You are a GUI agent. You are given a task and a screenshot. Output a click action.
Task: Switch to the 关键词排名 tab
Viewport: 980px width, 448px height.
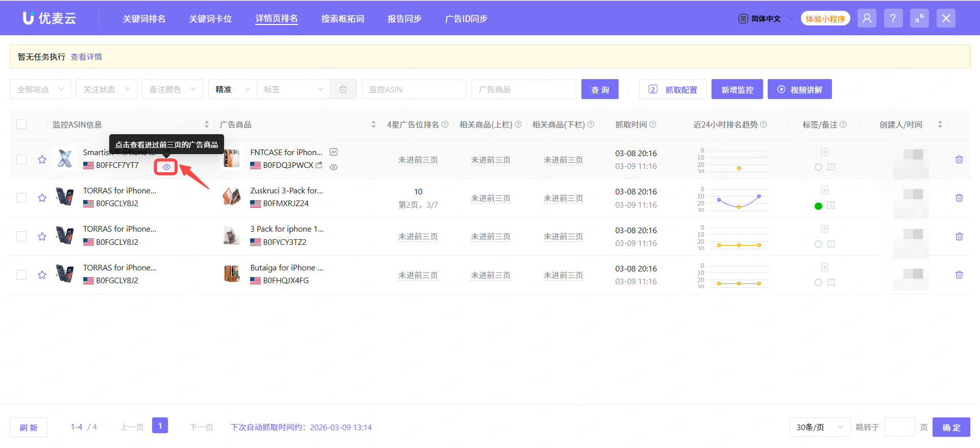(x=144, y=19)
